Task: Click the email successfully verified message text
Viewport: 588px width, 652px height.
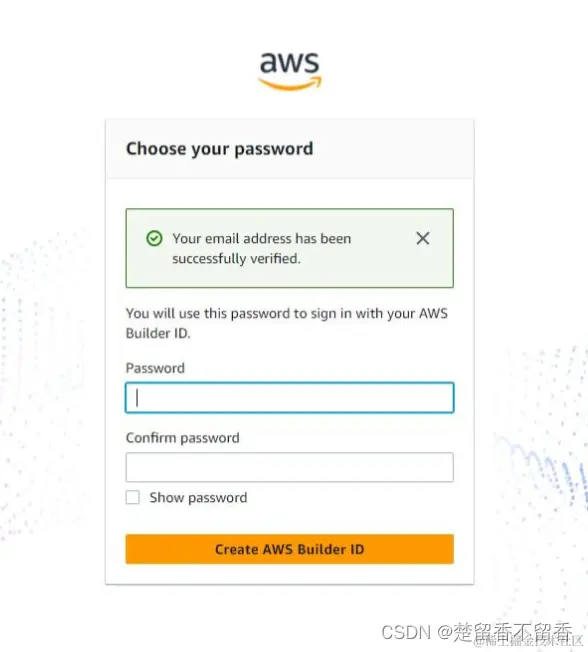Action: (262, 248)
